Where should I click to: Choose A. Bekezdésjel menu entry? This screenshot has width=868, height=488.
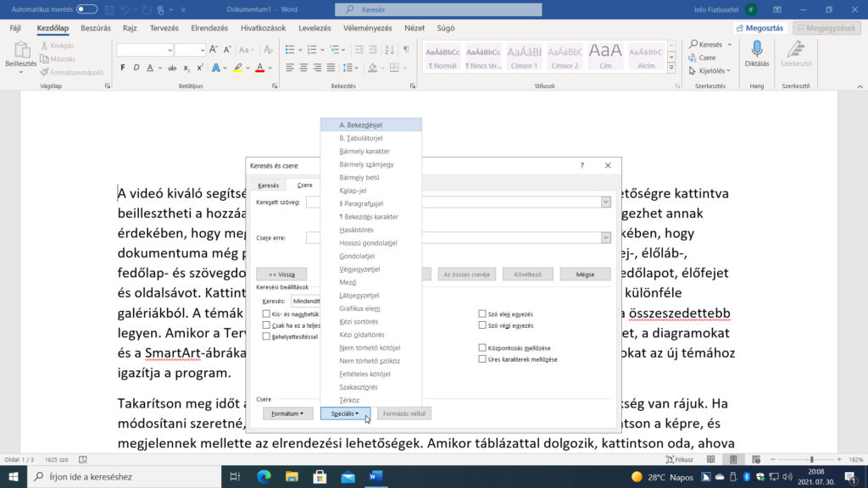tap(371, 125)
